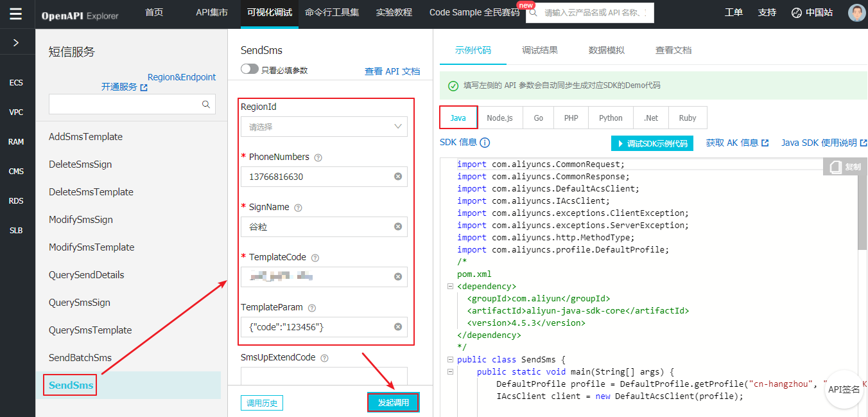Select SendBatchSms API in list
Image resolution: width=868 pixels, height=417 pixels.
click(80, 358)
